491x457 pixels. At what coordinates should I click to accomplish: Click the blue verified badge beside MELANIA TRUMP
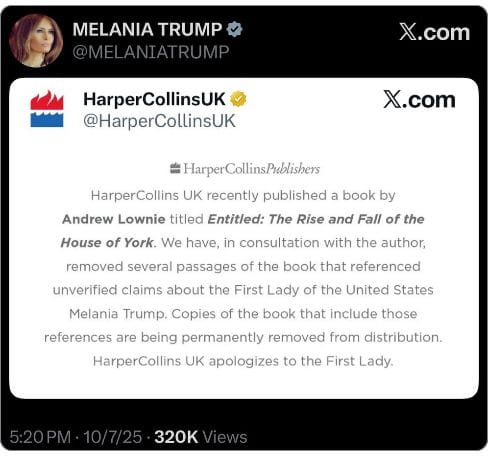pos(235,29)
